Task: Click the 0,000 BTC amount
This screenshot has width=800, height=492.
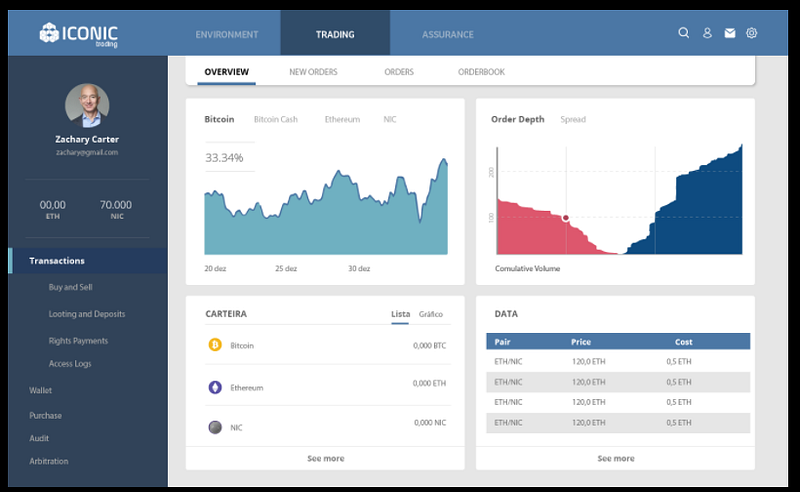Action: pos(430,346)
